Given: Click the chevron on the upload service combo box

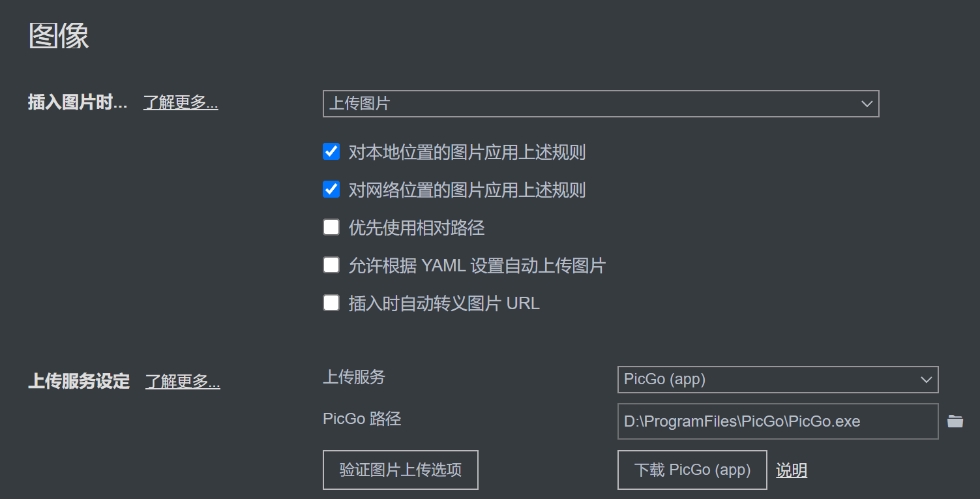Looking at the screenshot, I should (926, 380).
